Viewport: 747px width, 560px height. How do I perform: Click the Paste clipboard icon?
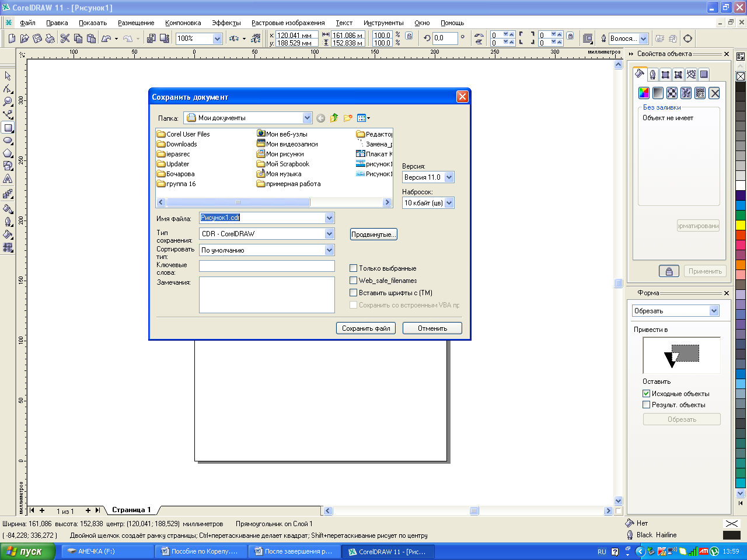coord(91,38)
